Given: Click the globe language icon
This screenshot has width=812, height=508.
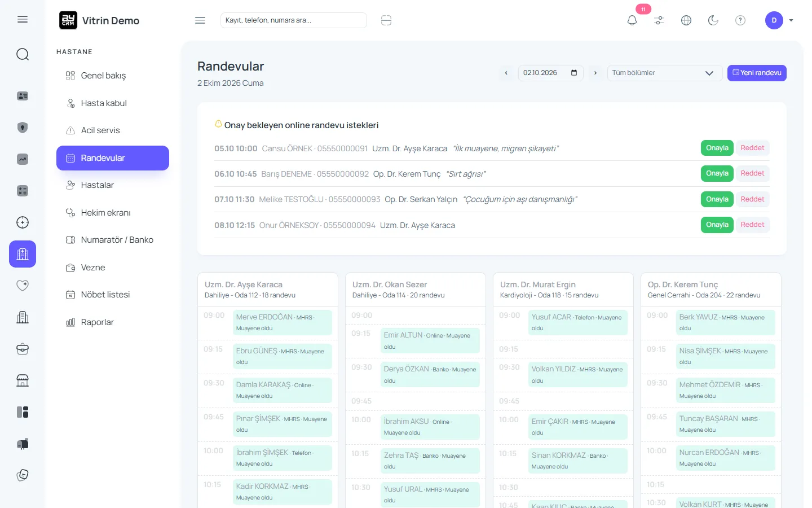Looking at the screenshot, I should [x=686, y=20].
